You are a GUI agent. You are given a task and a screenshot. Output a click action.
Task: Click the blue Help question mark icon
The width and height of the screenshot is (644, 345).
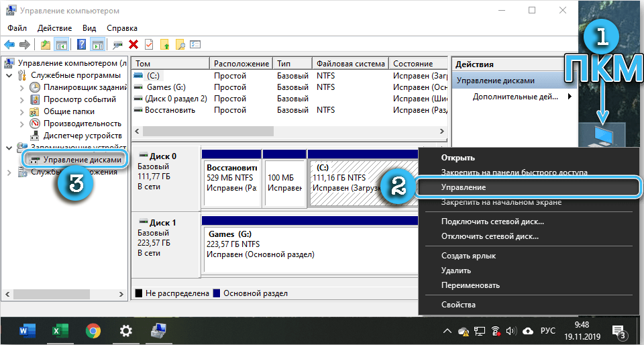tap(81, 44)
